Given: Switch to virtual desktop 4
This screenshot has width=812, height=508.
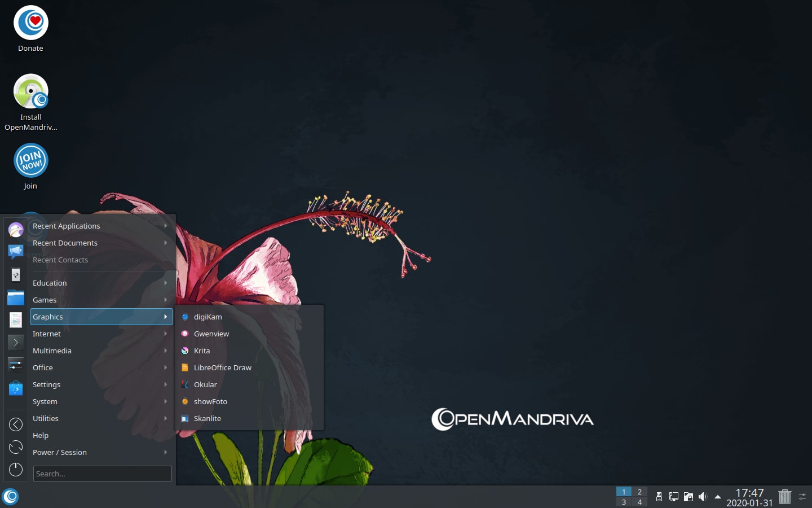Looking at the screenshot, I should (639, 502).
